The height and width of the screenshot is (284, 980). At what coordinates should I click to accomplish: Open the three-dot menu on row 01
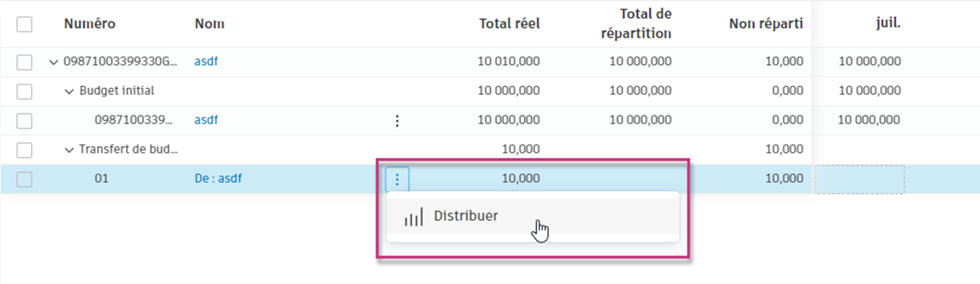(397, 179)
